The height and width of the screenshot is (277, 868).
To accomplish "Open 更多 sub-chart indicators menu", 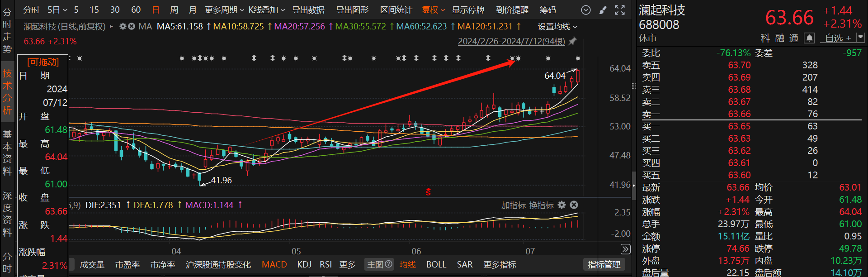I will click(x=348, y=264).
